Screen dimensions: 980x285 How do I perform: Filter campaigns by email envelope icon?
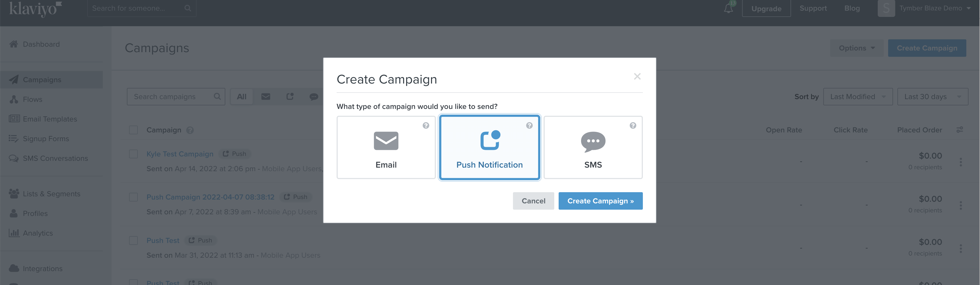(266, 97)
